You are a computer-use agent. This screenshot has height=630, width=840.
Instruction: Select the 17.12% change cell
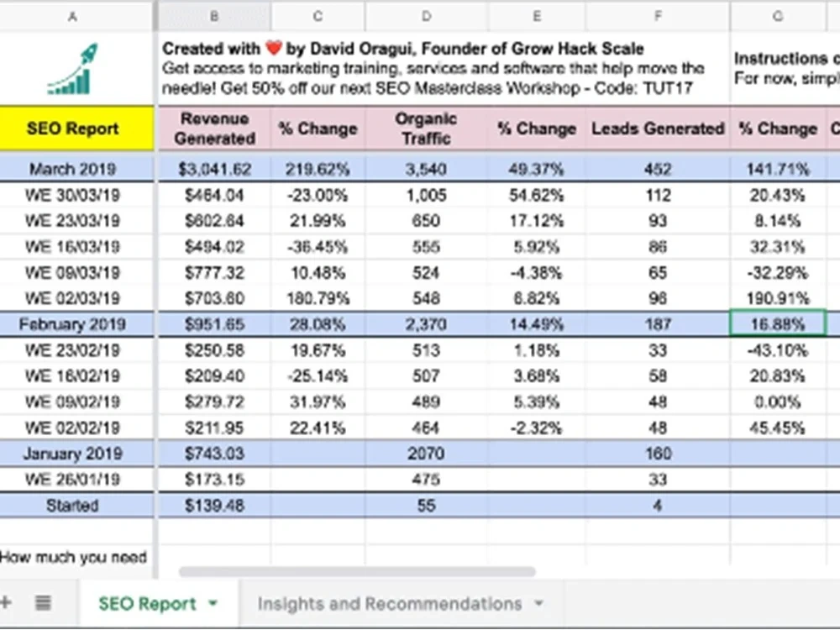pos(536,221)
